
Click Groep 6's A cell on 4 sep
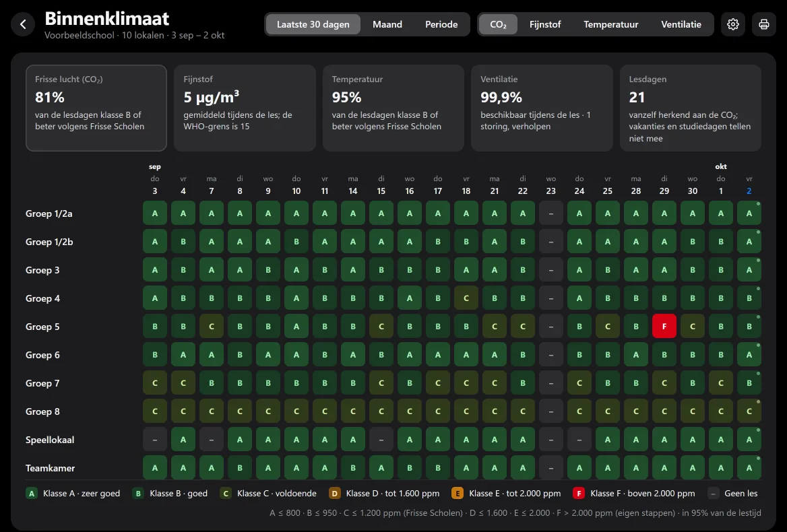(183, 355)
